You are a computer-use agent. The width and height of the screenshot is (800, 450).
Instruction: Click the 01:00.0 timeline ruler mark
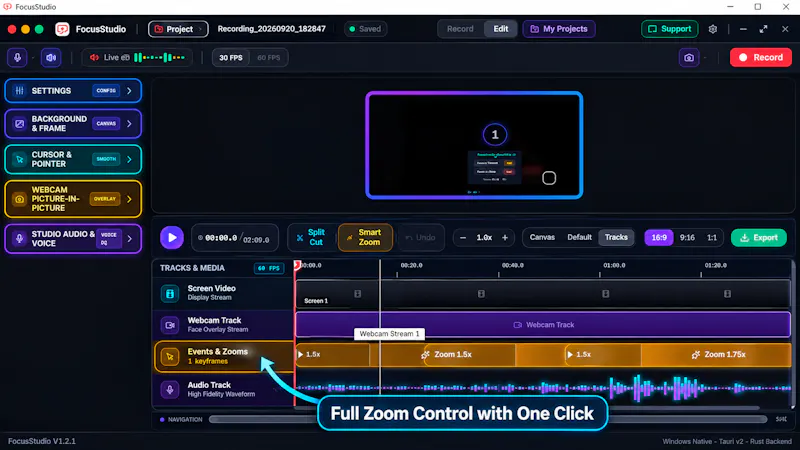coord(614,265)
